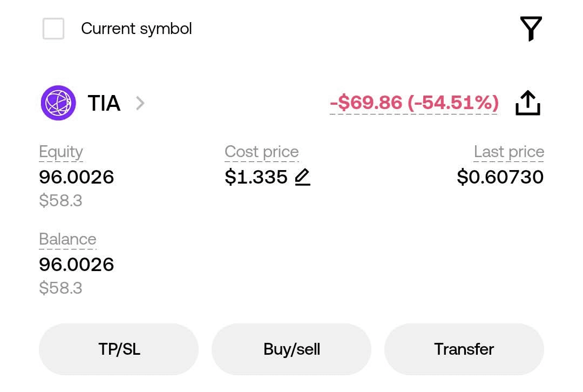The image size is (583, 392).
Task: Edit cost price with the pencil icon
Action: [x=303, y=177]
